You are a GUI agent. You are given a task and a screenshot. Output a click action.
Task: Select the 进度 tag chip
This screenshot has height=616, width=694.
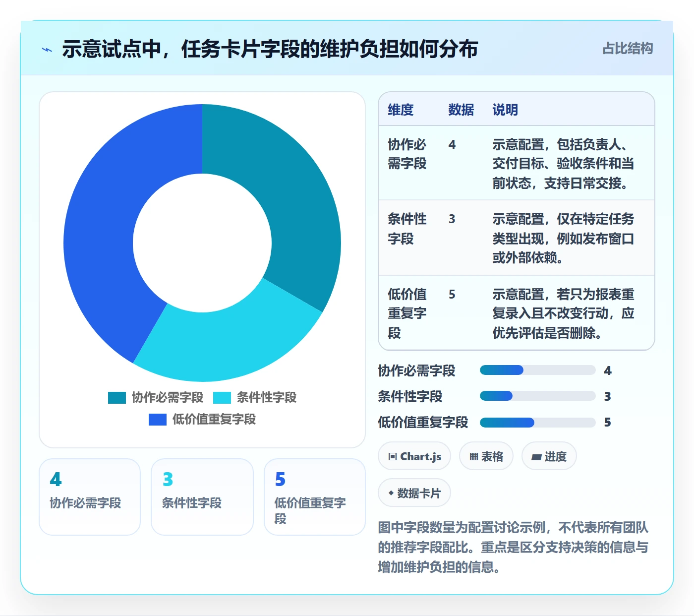[x=549, y=456]
